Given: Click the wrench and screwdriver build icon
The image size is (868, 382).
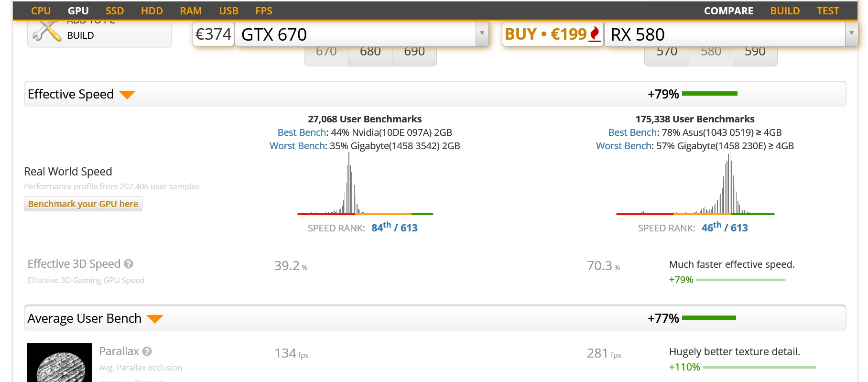Looking at the screenshot, I should pos(46,32).
